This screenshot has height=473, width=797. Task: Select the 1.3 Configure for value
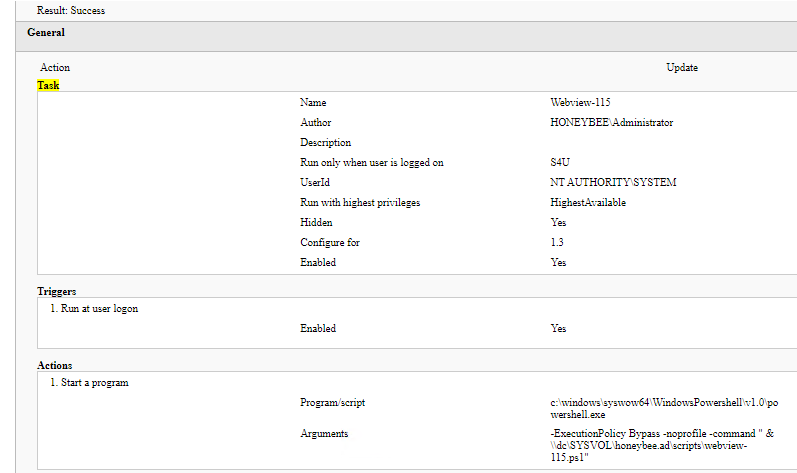click(558, 243)
